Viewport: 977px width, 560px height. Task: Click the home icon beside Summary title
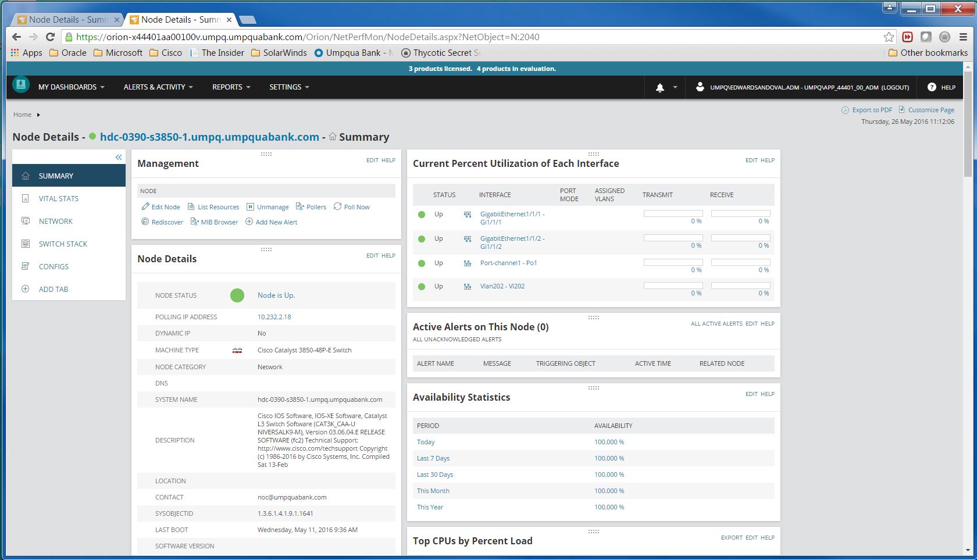point(333,137)
